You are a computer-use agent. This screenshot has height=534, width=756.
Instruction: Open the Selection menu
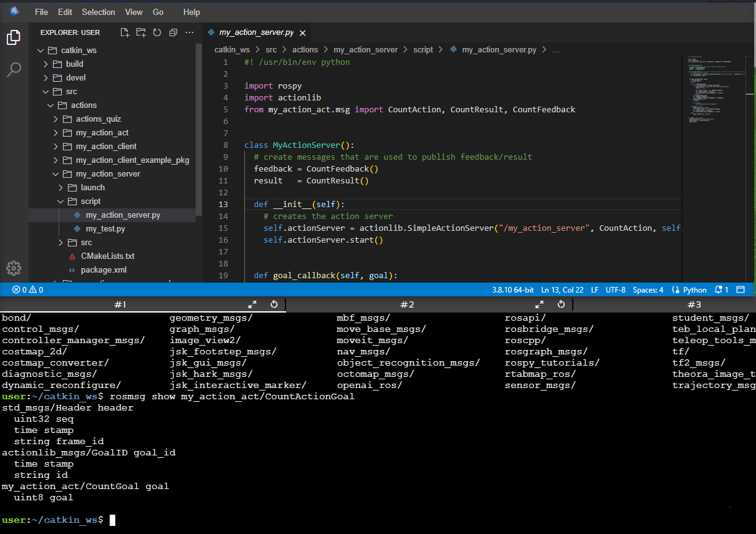click(98, 12)
